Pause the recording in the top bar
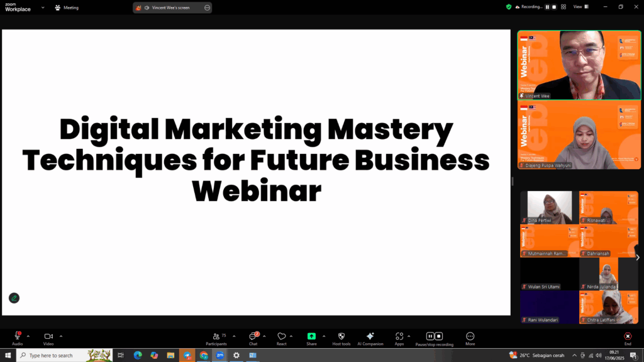644x362 pixels. (x=547, y=7)
